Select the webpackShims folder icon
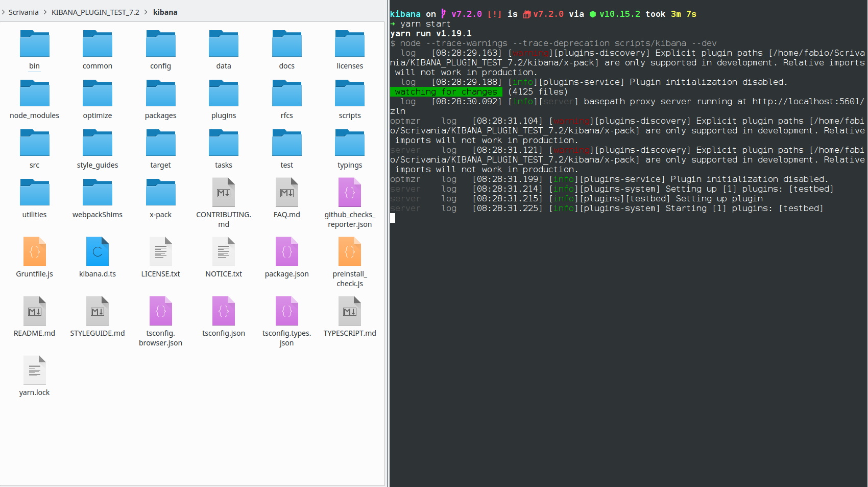Viewport: 868px width, 487px height. (x=98, y=192)
